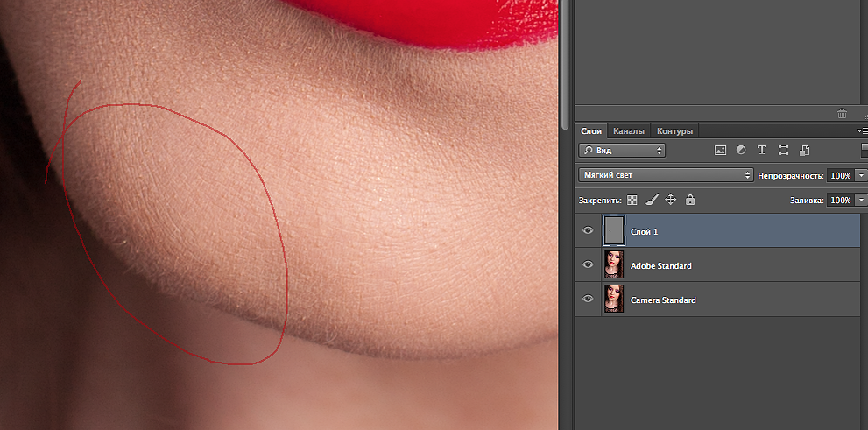Click the Закрепить label
Screen dimensions: 868x430
click(601, 201)
